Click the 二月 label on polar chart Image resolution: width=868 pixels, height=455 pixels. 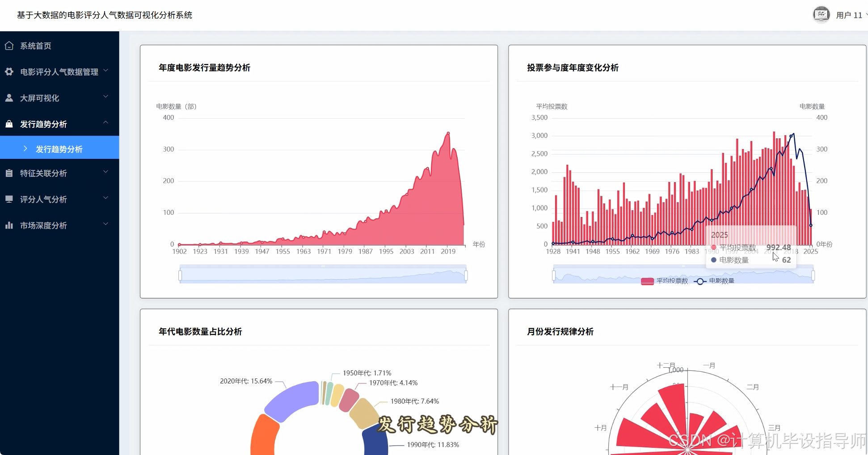(x=753, y=387)
